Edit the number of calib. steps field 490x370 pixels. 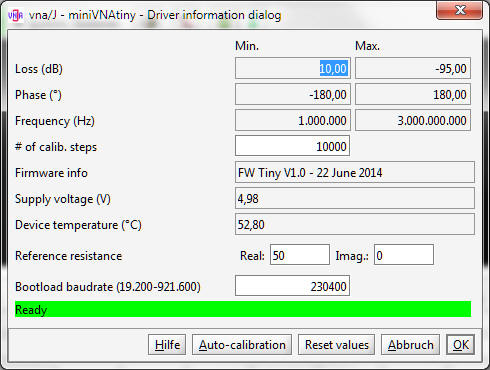point(292,146)
